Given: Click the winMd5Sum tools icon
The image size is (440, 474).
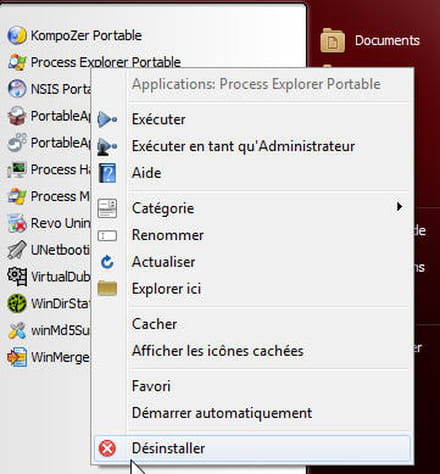Looking at the screenshot, I should pos(17,330).
